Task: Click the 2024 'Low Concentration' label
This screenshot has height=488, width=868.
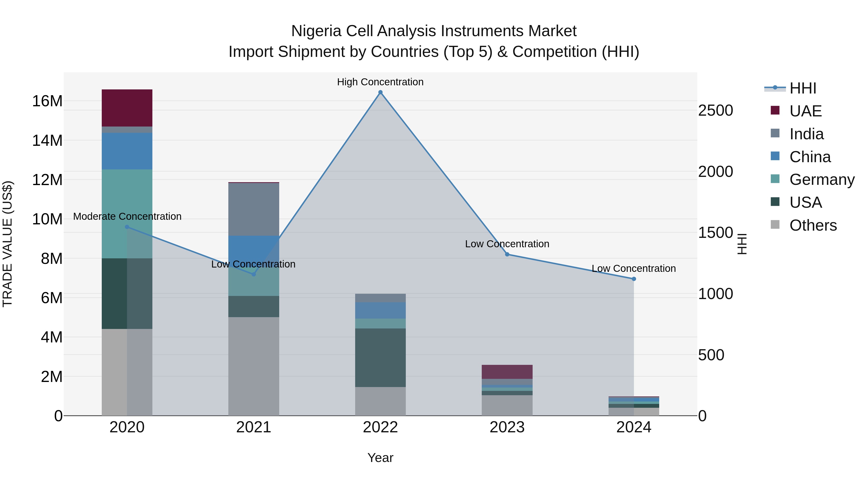Action: point(634,268)
